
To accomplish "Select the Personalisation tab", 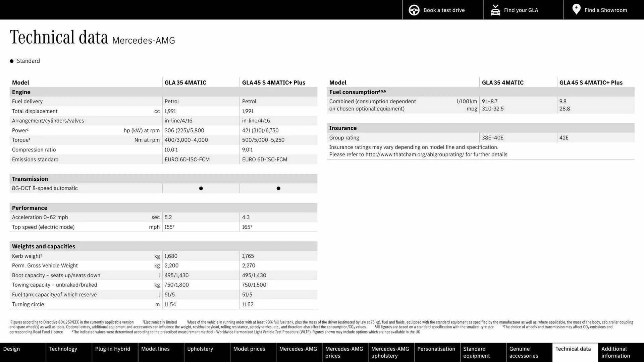I will [x=436, y=349].
